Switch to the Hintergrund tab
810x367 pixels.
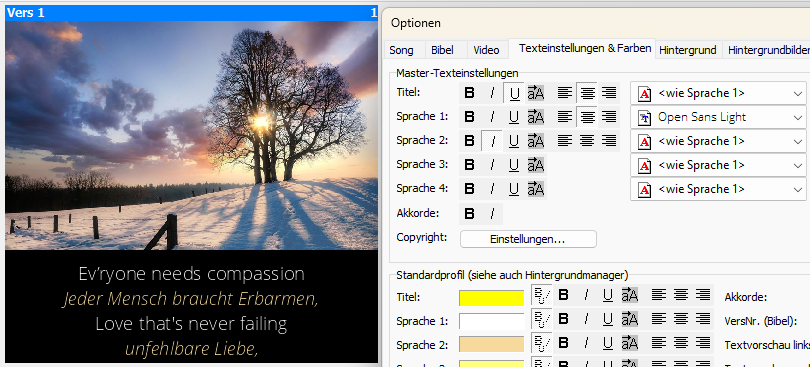688,50
